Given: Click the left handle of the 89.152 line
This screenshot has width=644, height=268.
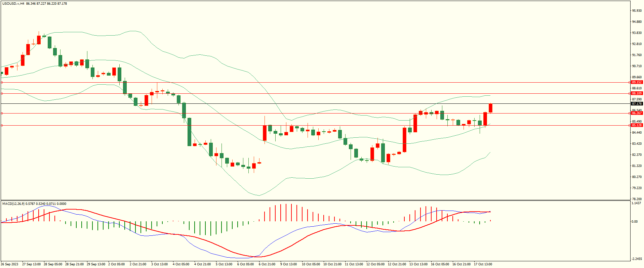Looking at the screenshot, I should click(x=2, y=82).
